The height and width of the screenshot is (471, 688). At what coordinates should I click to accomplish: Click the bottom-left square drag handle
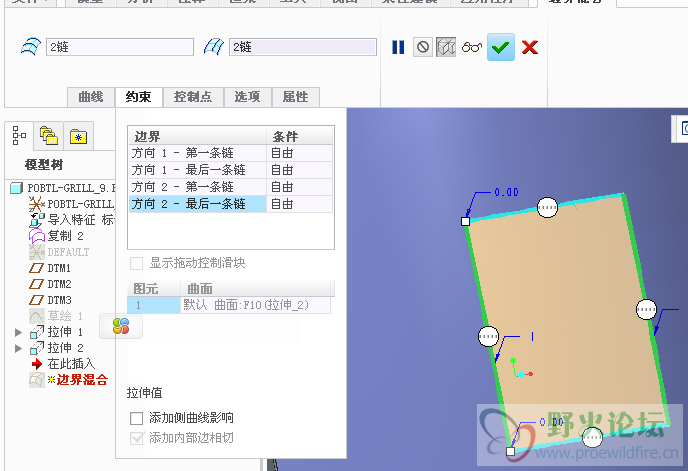(510, 451)
